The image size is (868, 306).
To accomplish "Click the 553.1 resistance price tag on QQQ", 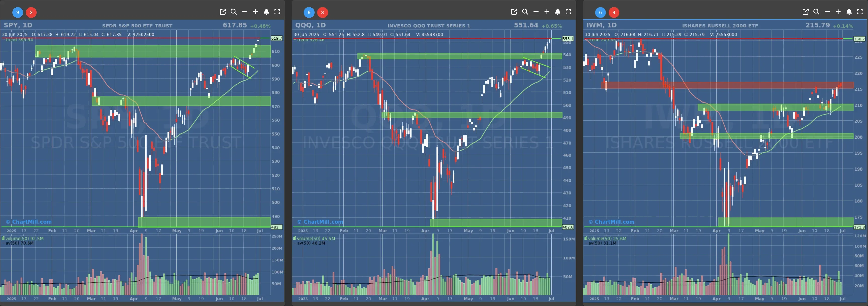I will [x=568, y=39].
